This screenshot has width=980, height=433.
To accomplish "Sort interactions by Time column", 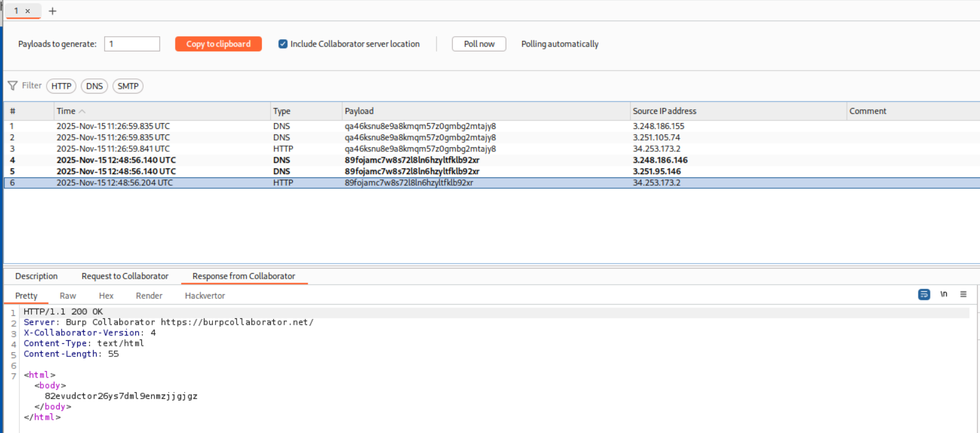I will [66, 111].
